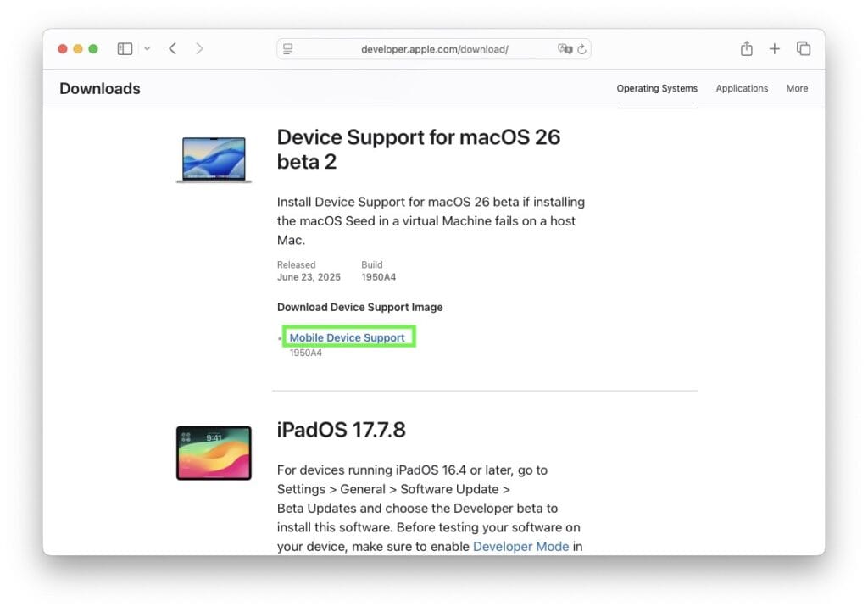Open the sidebar options dropdown chevron

pyautogui.click(x=147, y=48)
